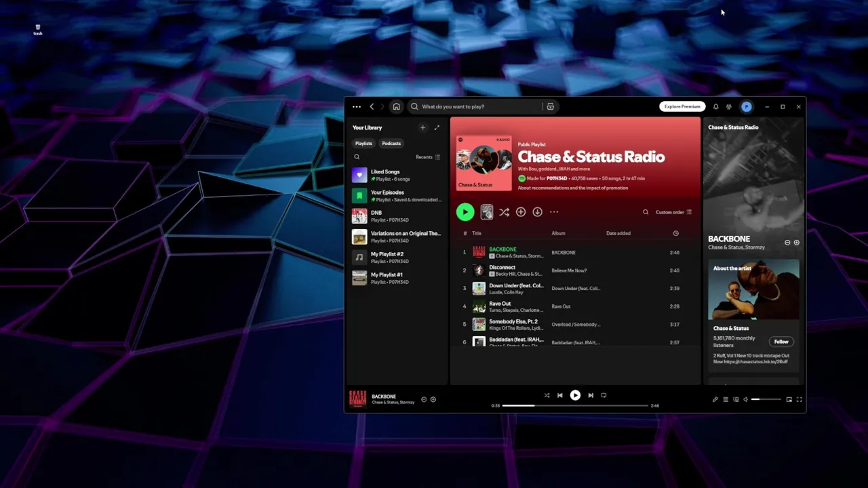Add the current track to Liked Songs in bottom bar
This screenshot has width=868, height=488.
click(x=433, y=399)
